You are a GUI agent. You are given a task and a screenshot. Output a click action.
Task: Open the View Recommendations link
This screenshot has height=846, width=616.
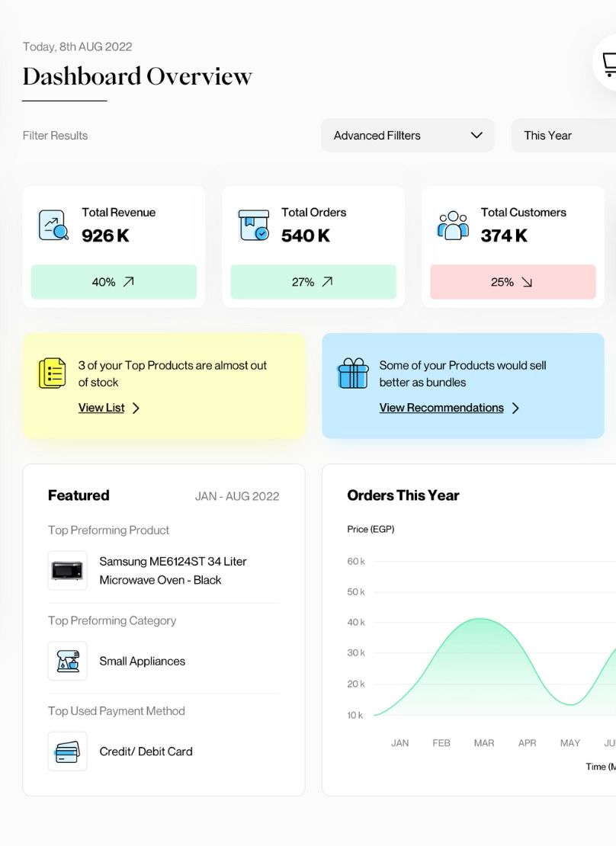(441, 408)
